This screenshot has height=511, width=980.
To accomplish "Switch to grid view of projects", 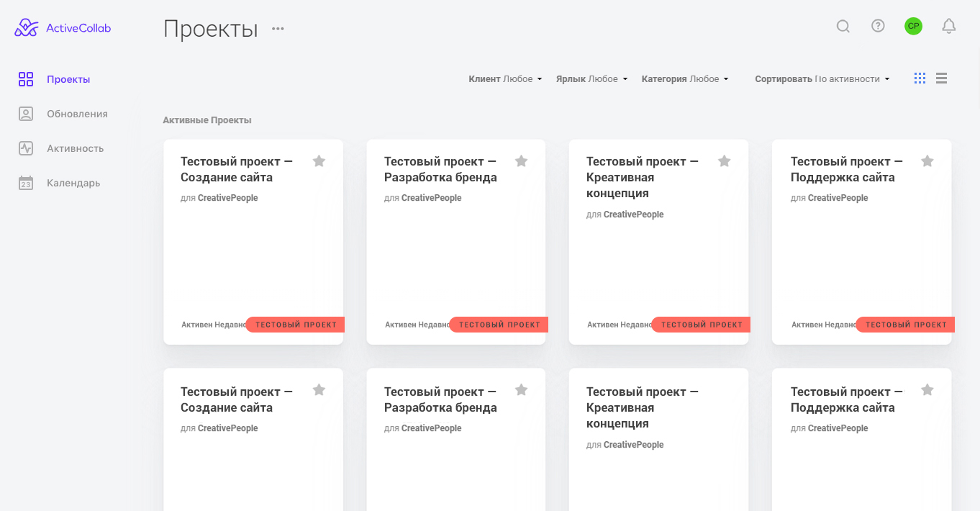I will (x=920, y=78).
